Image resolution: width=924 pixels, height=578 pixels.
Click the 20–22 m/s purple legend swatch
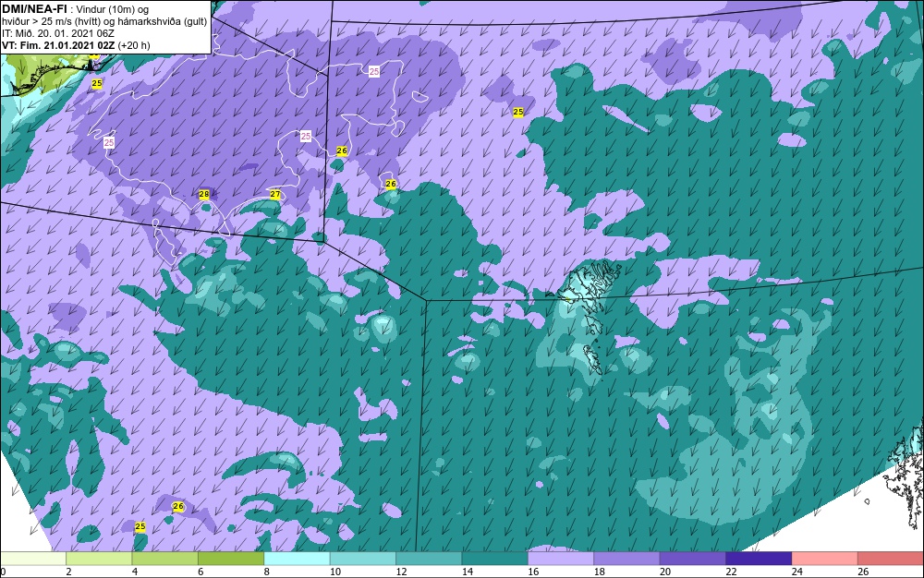tap(693, 559)
